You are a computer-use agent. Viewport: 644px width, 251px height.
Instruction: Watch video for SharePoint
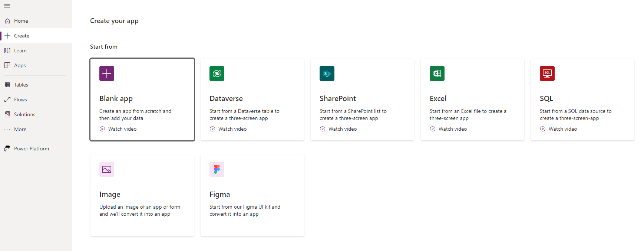(343, 129)
